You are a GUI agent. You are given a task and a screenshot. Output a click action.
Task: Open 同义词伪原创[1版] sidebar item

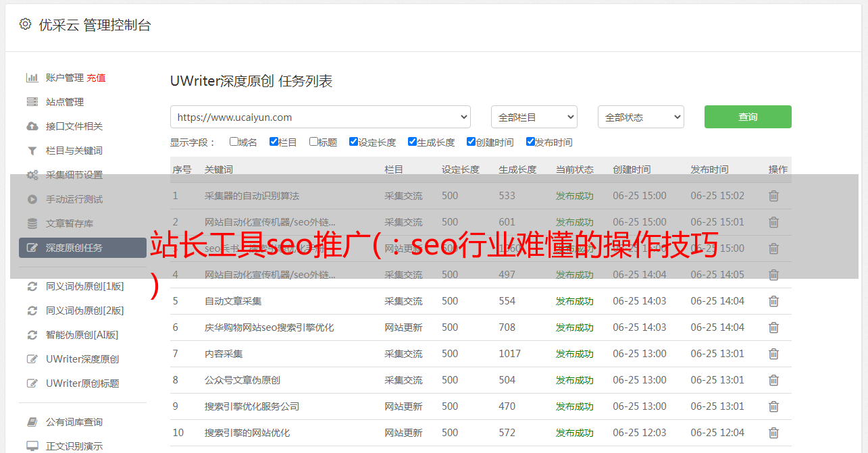85,286
